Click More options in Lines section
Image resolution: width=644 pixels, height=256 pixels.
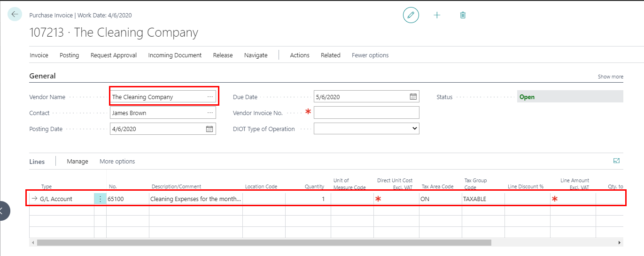point(117,161)
